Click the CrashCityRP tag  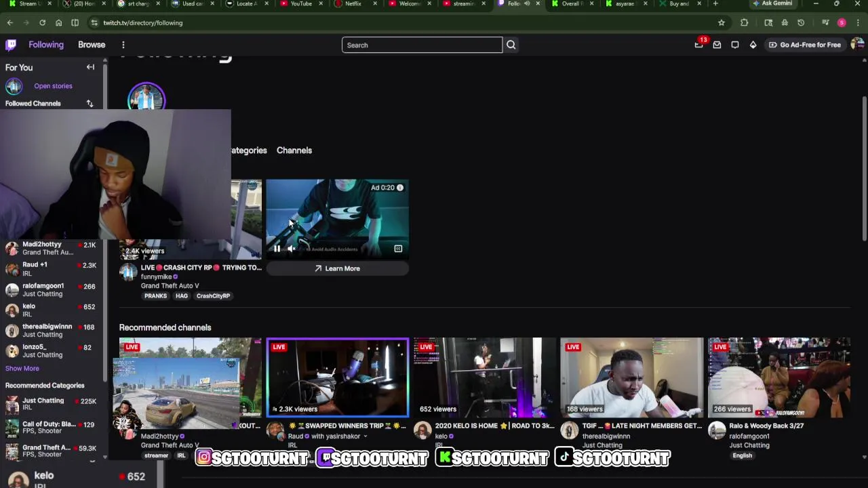213,296
